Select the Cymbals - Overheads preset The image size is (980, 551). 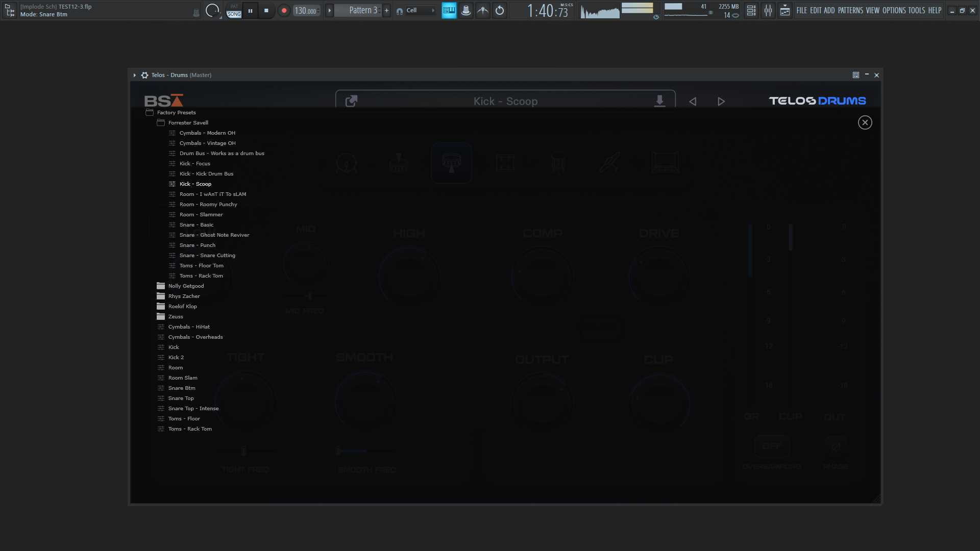click(x=195, y=337)
